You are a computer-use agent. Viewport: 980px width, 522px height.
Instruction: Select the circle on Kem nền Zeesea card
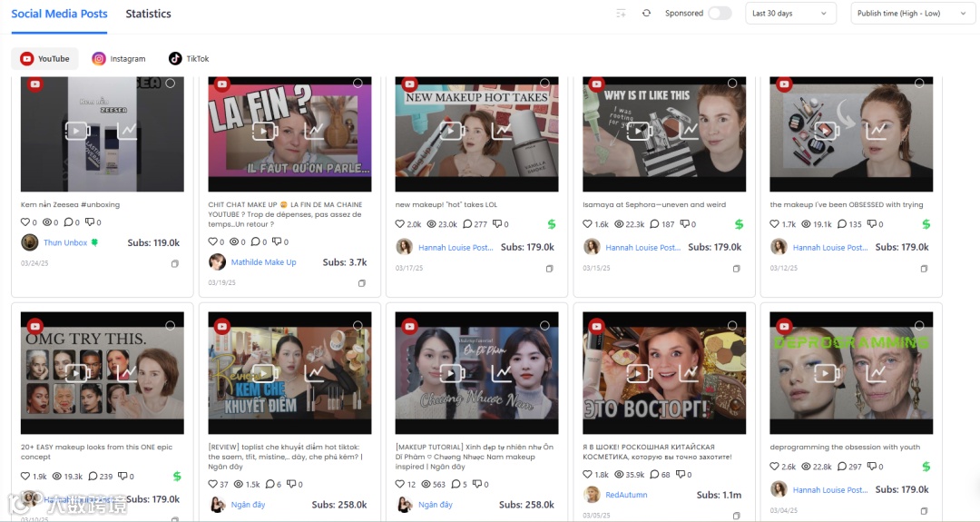pos(170,84)
